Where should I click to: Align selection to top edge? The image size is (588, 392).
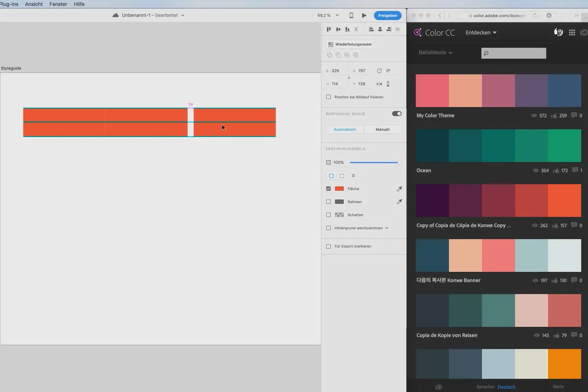tap(329, 29)
